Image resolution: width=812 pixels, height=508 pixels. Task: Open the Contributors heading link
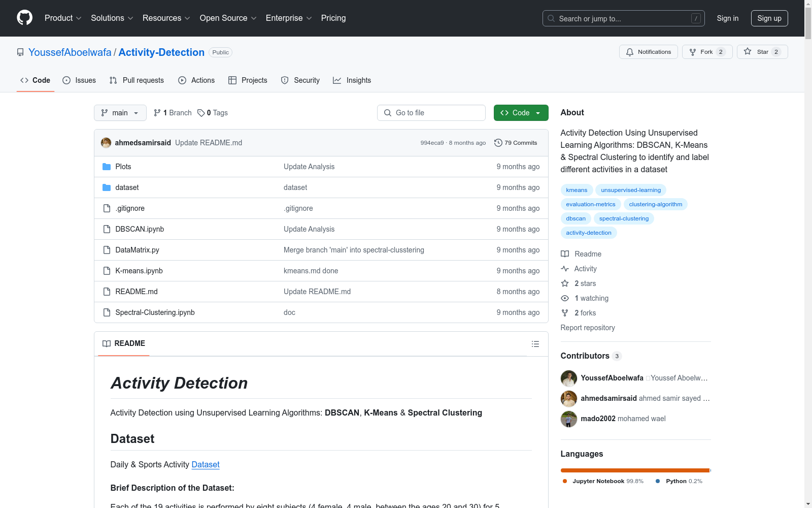pyautogui.click(x=591, y=356)
